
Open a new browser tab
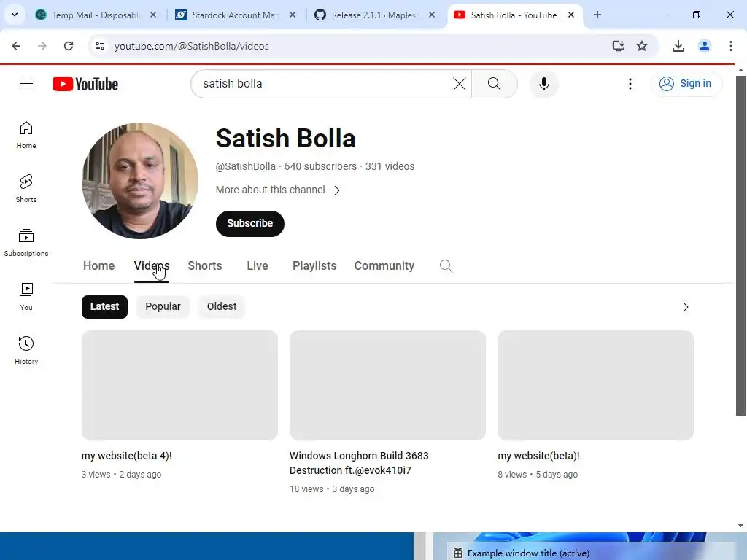pos(597,15)
